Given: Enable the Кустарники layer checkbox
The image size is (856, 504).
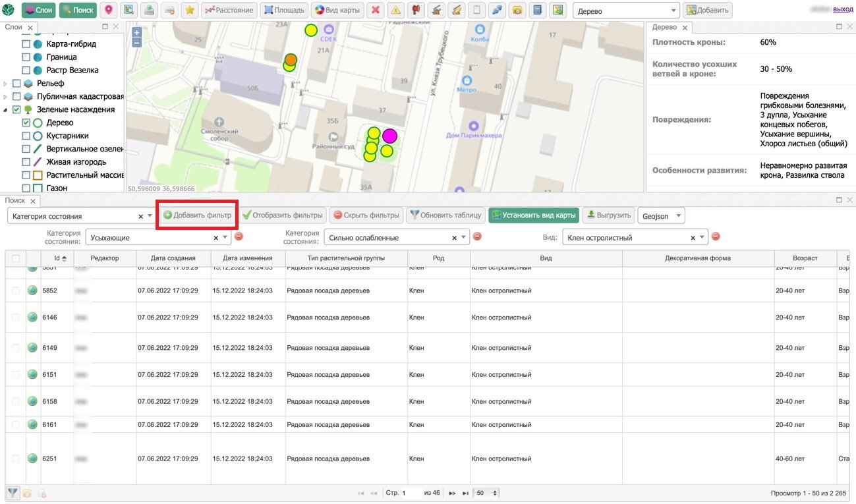Looking at the screenshot, I should point(26,136).
